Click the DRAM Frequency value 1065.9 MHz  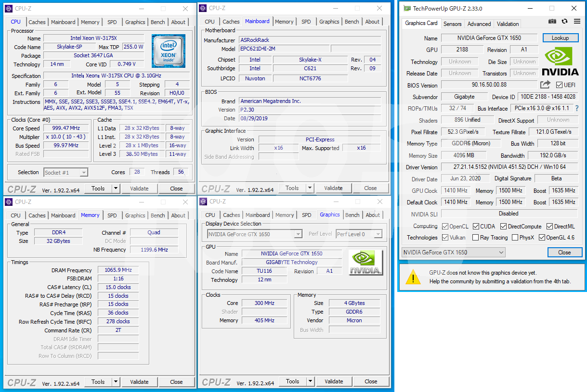118,270
